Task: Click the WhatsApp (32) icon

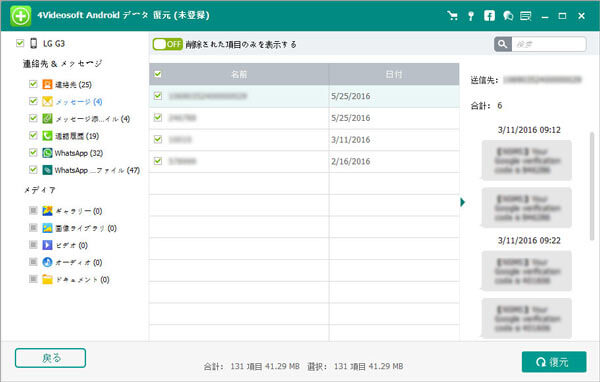Action: pyautogui.click(x=47, y=153)
